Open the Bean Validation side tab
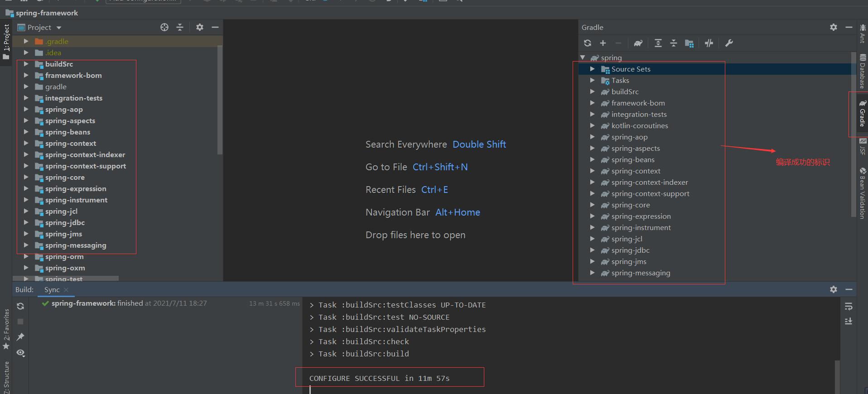Image resolution: width=868 pixels, height=394 pixels. coord(863,193)
